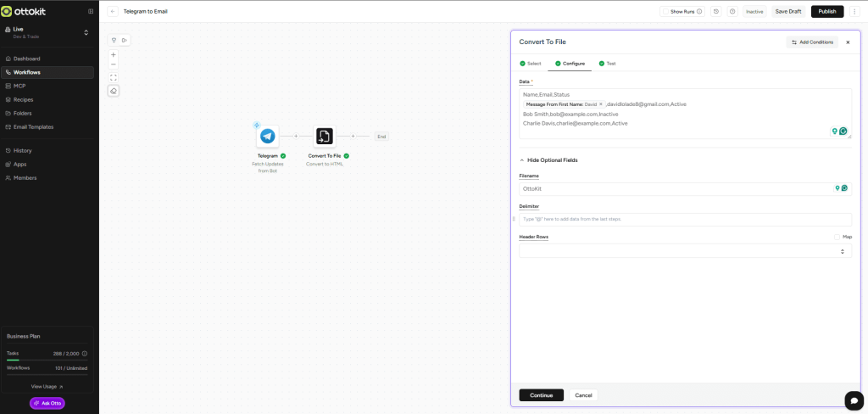Open the chat support bubble
868x414 pixels.
coord(853,400)
